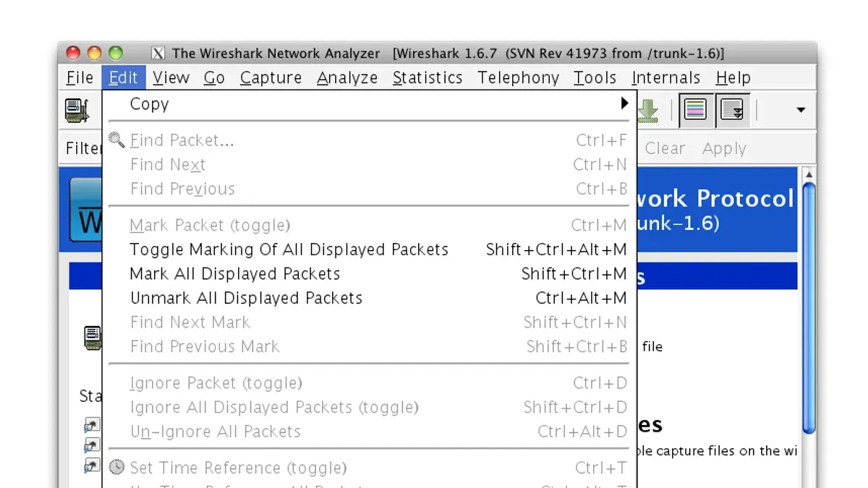Open the Statistics menu
868x488 pixels.
(x=427, y=77)
